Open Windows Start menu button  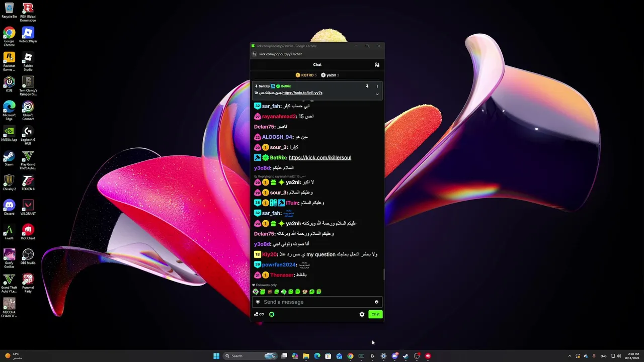pos(216,356)
